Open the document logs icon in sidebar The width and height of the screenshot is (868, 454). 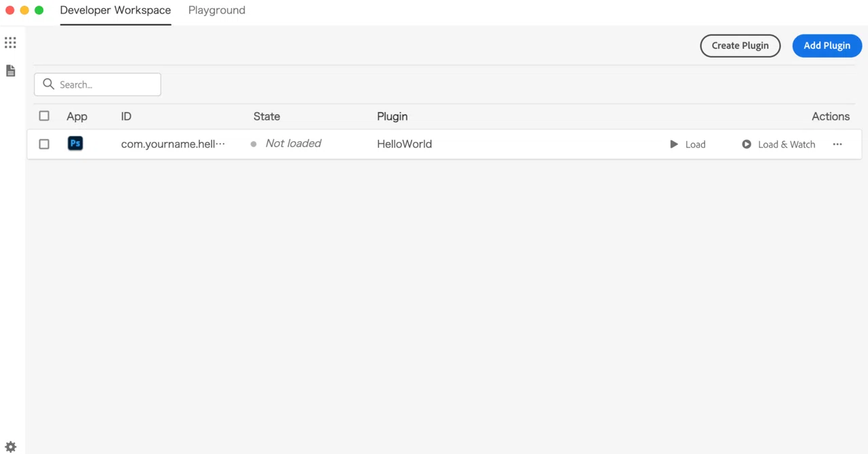[x=10, y=71]
